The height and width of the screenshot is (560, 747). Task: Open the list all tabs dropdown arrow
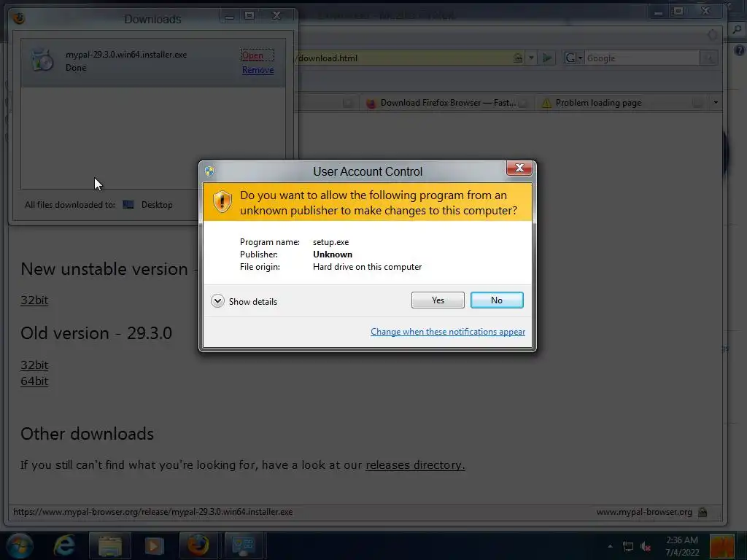[x=716, y=102]
